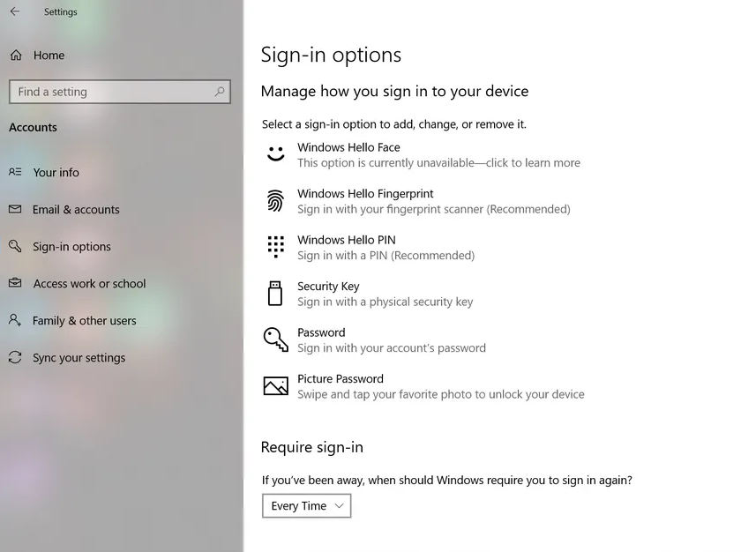Click the back arrow in Settings
Viewport: 756px width, 552px height.
(15, 11)
